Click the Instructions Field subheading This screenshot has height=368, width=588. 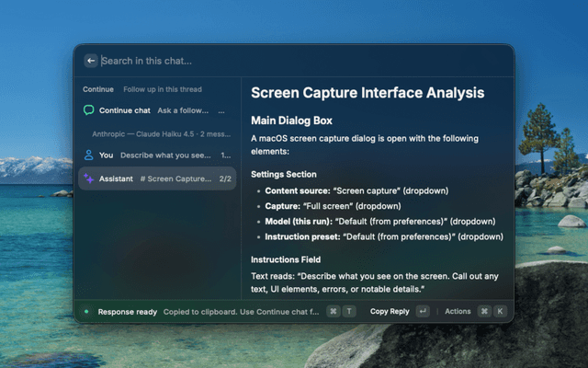(286, 259)
